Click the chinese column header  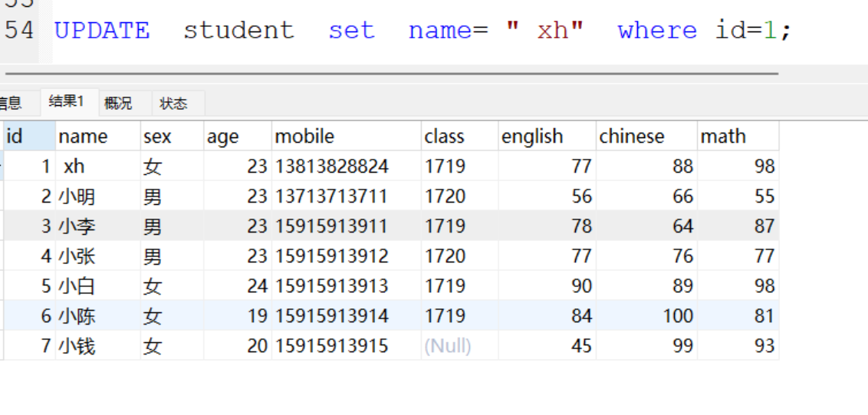point(647,137)
